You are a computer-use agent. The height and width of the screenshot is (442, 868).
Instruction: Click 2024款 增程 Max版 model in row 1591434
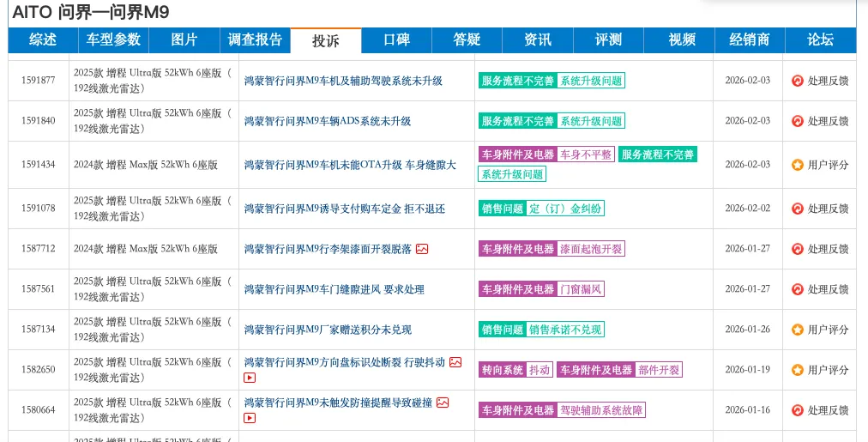(146, 165)
